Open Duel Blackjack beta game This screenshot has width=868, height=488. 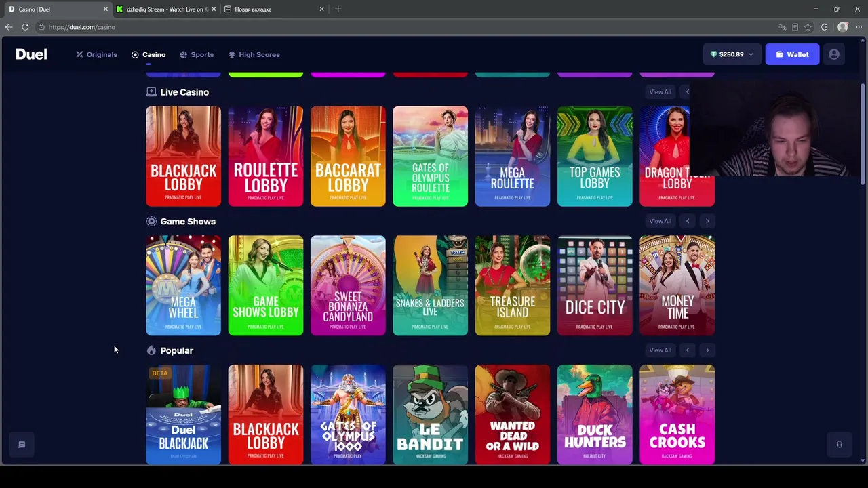pos(183,415)
